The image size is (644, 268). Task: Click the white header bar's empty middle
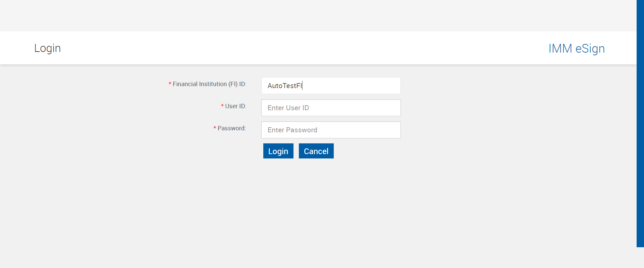[302, 48]
